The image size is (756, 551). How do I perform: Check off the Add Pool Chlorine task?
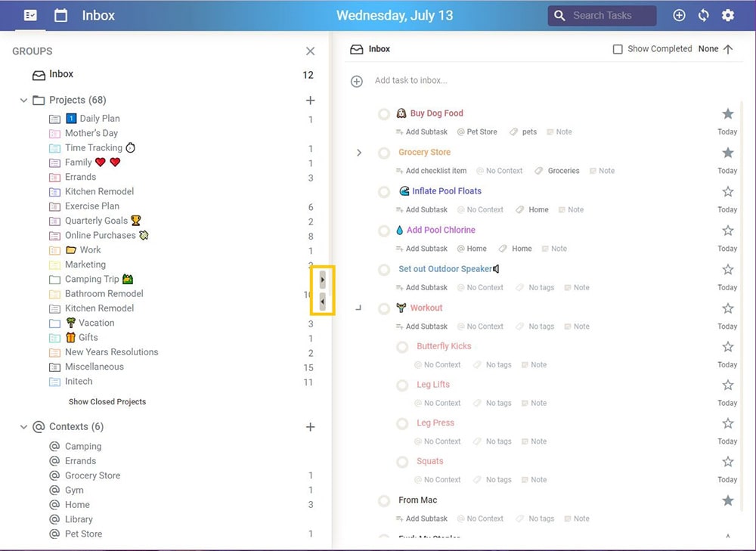click(384, 231)
